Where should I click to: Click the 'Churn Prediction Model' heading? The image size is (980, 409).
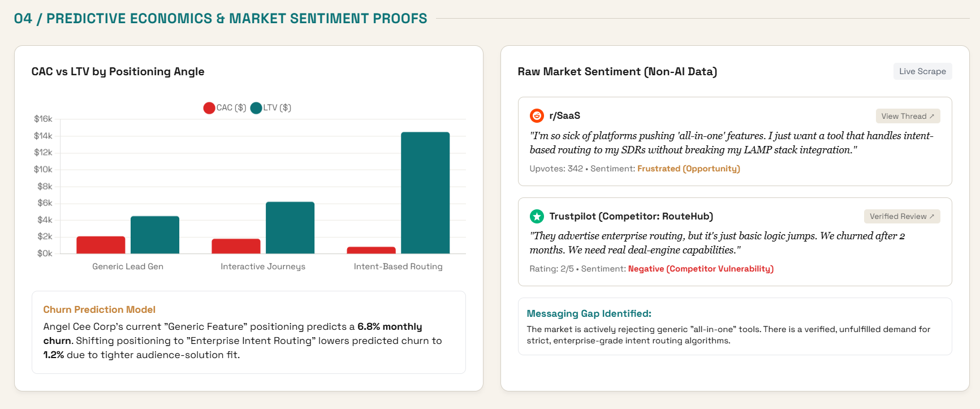point(99,309)
